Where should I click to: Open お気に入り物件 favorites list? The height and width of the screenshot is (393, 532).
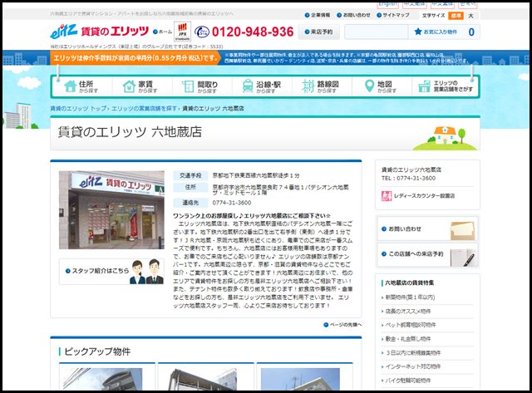click(444, 32)
